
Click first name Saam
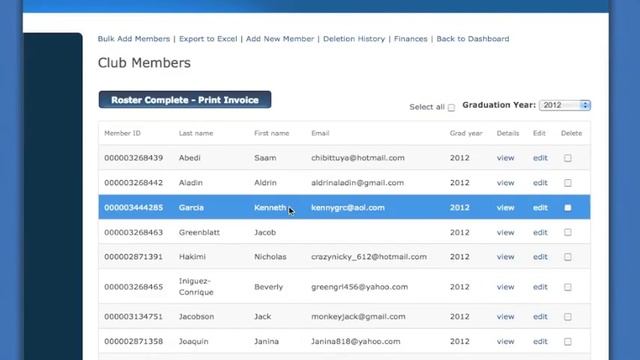click(x=265, y=158)
